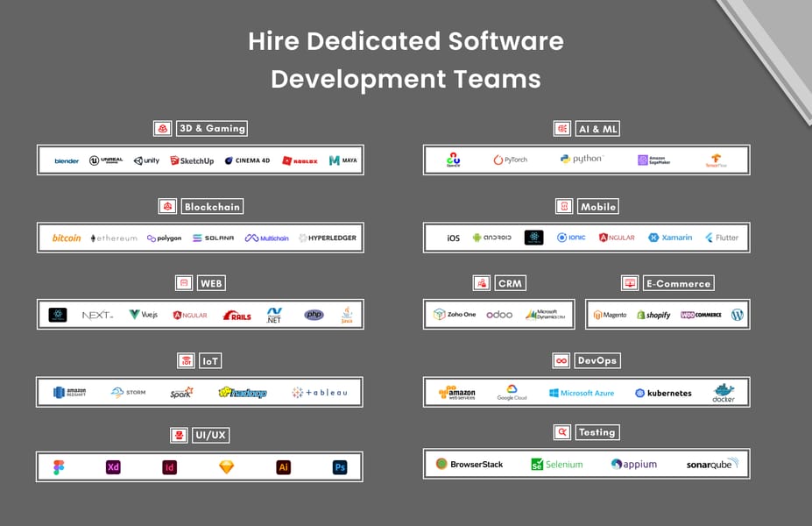Choose the WooCommerce logo
The width and height of the screenshot is (812, 526).
point(701,315)
